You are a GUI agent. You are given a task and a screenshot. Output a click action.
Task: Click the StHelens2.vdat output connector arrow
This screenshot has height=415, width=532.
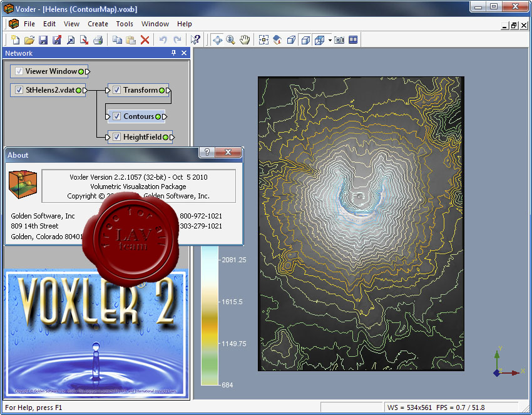point(85,90)
